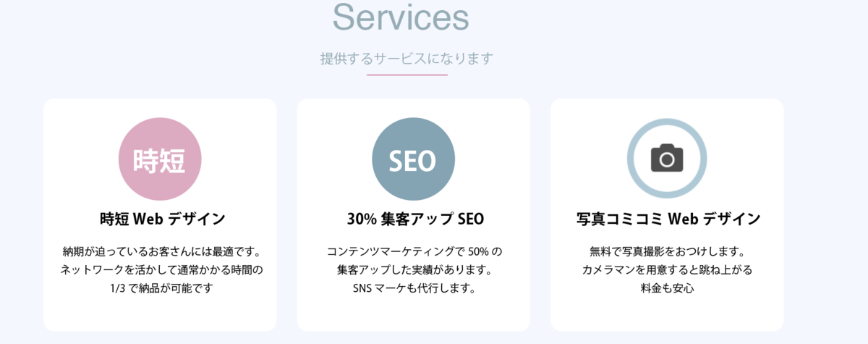The width and height of the screenshot is (868, 344).
Task: Select the 時短 Web デザイン heading
Action: click(x=162, y=219)
